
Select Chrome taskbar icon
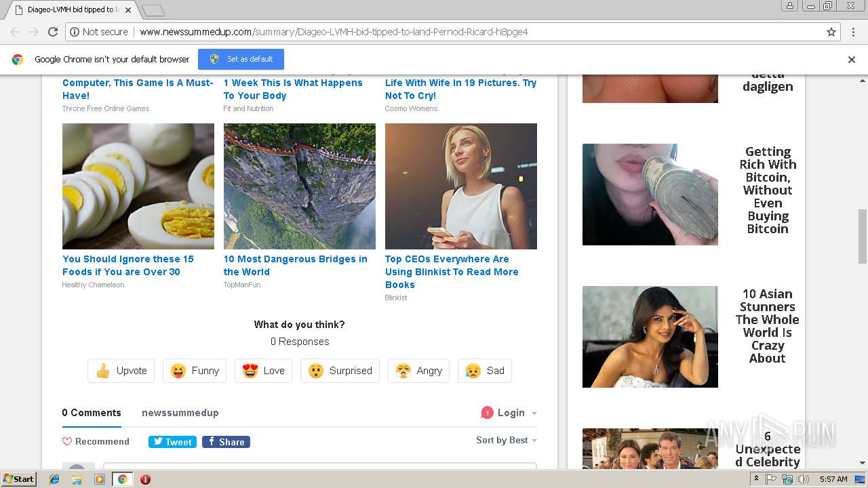click(x=122, y=479)
